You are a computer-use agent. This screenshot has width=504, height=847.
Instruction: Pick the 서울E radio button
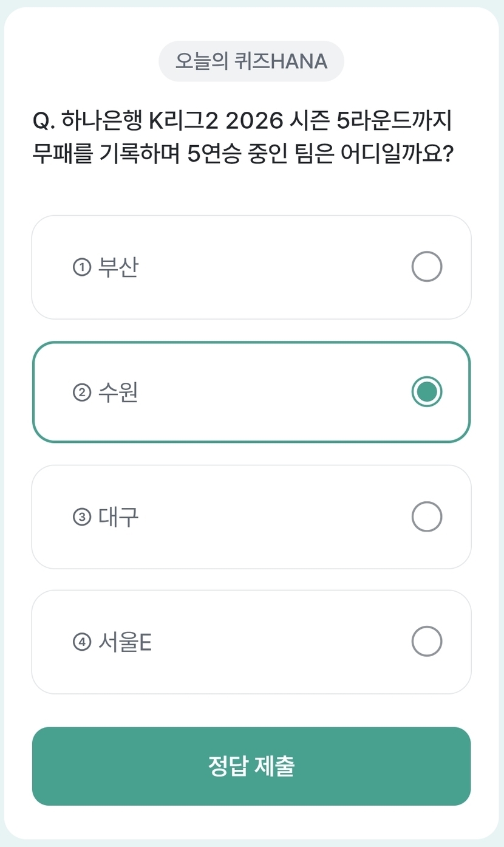[426, 642]
